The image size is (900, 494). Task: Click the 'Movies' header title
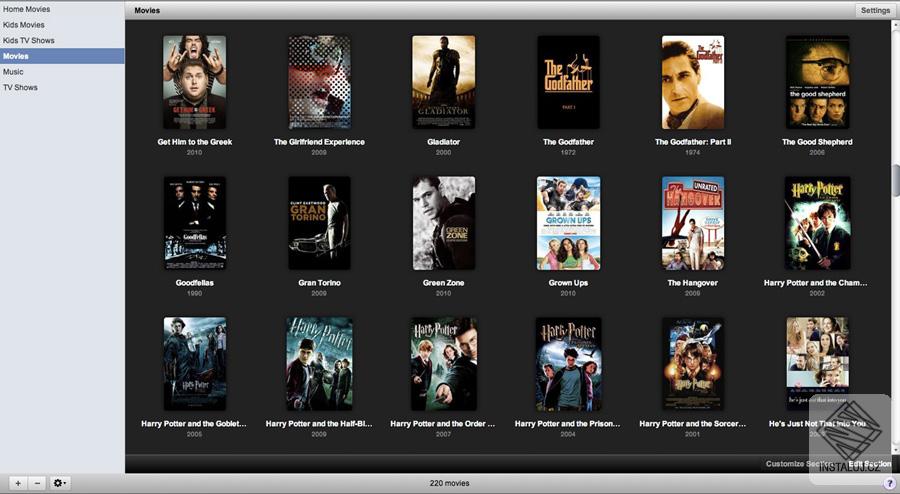coord(147,10)
